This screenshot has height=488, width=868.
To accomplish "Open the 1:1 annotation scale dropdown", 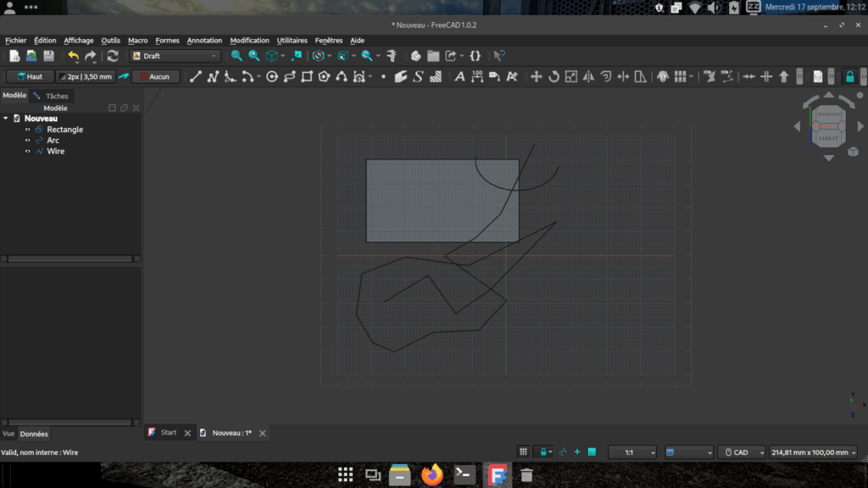I will [x=632, y=452].
